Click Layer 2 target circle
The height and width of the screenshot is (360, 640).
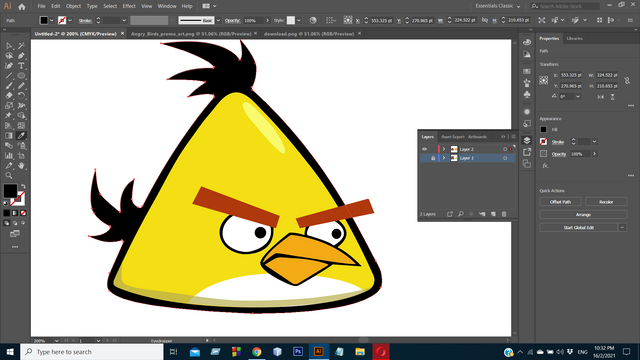coord(505,149)
